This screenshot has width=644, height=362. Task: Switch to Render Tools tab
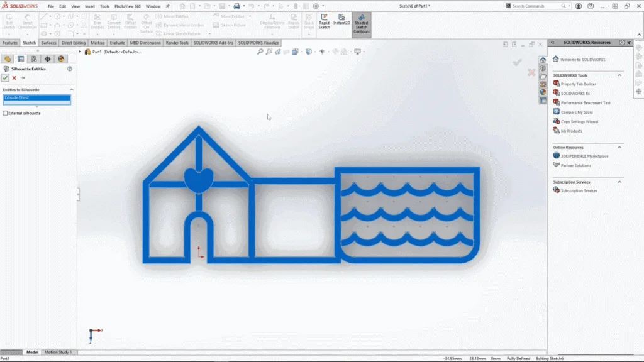click(177, 43)
